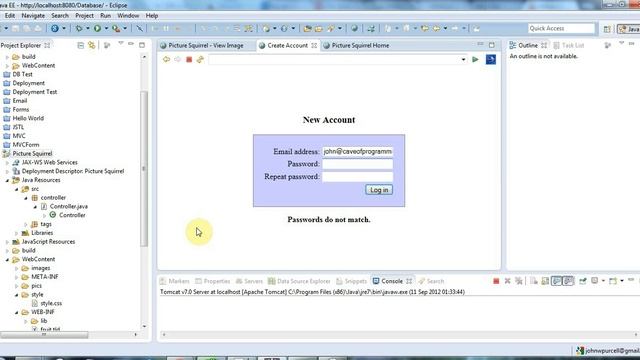Screen dimensions: 640x360
Task: Click Project Explorer horizontal scrollbar
Action: pos(44,335)
